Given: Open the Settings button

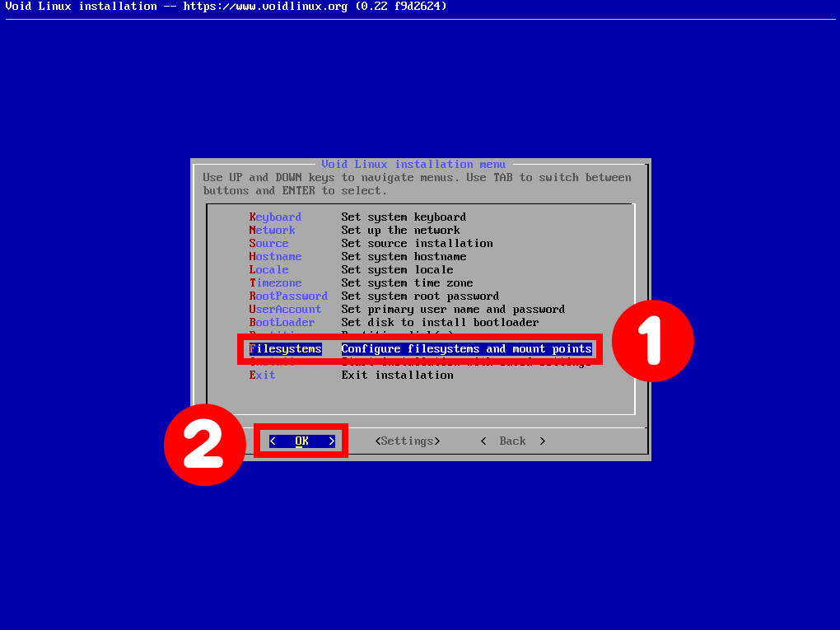Looking at the screenshot, I should click(407, 441).
